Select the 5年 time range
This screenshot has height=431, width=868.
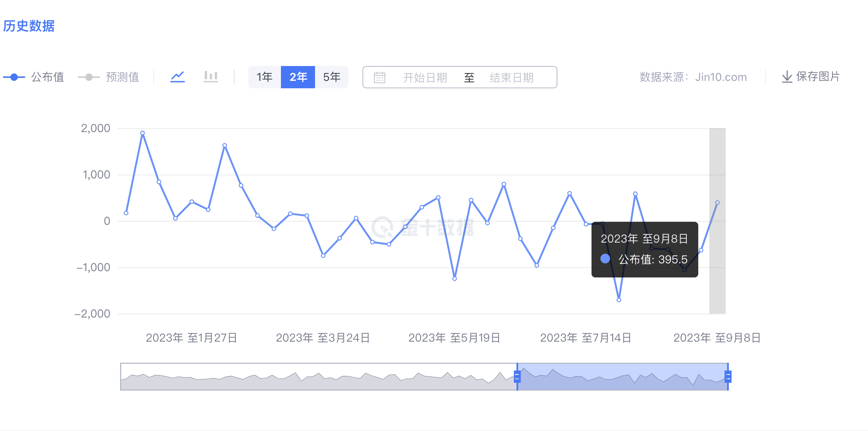click(332, 77)
